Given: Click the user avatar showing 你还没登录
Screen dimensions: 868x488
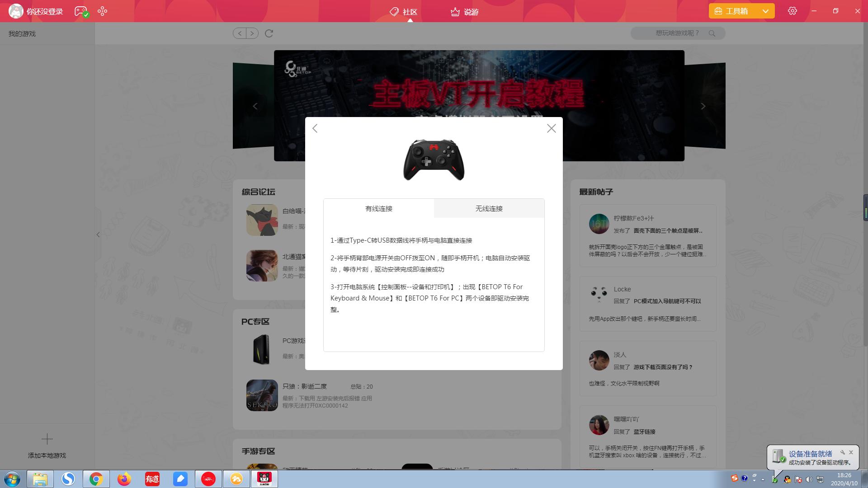Looking at the screenshot, I should (16, 11).
